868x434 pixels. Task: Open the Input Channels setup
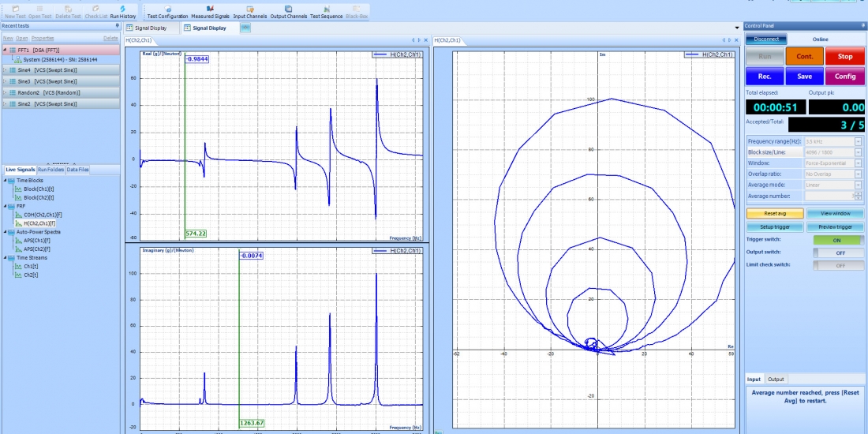[249, 11]
